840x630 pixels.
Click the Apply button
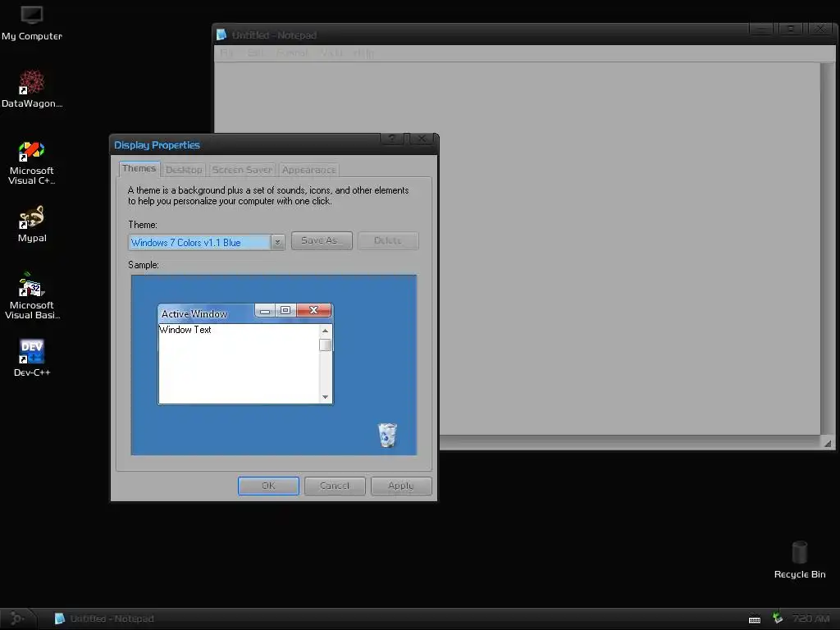401,486
